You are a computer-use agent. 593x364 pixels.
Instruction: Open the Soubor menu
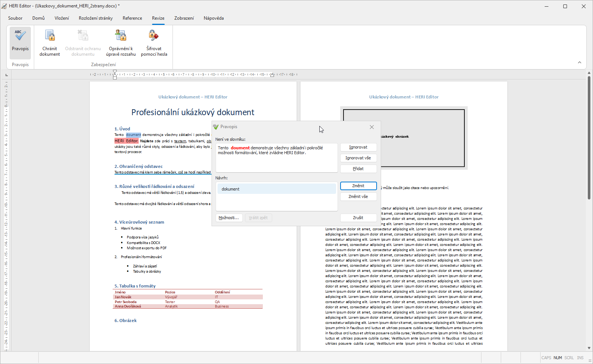pyautogui.click(x=15, y=18)
